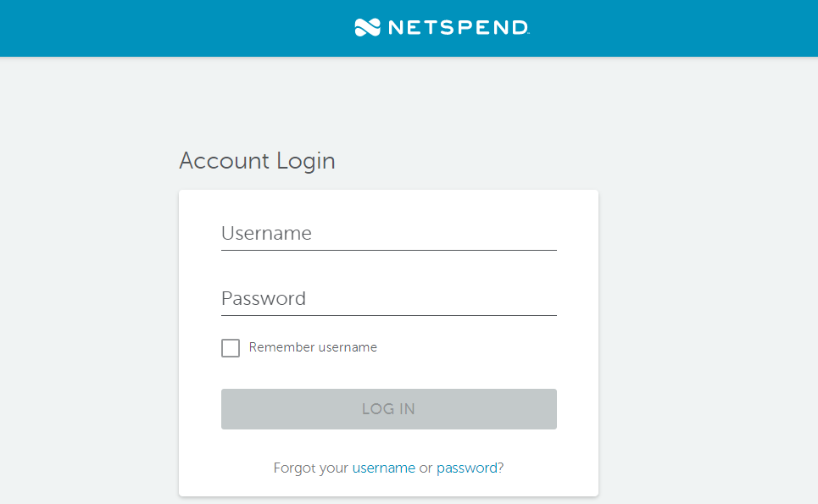Click the underline beneath the Password field

coord(388,315)
